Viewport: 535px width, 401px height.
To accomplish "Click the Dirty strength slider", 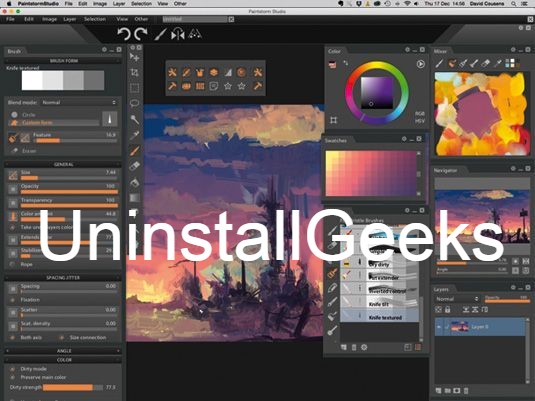I will tap(73, 387).
